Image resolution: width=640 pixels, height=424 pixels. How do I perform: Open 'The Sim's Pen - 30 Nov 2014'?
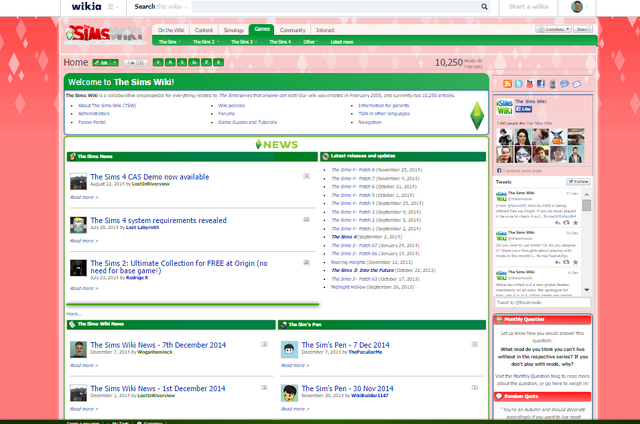pos(347,388)
